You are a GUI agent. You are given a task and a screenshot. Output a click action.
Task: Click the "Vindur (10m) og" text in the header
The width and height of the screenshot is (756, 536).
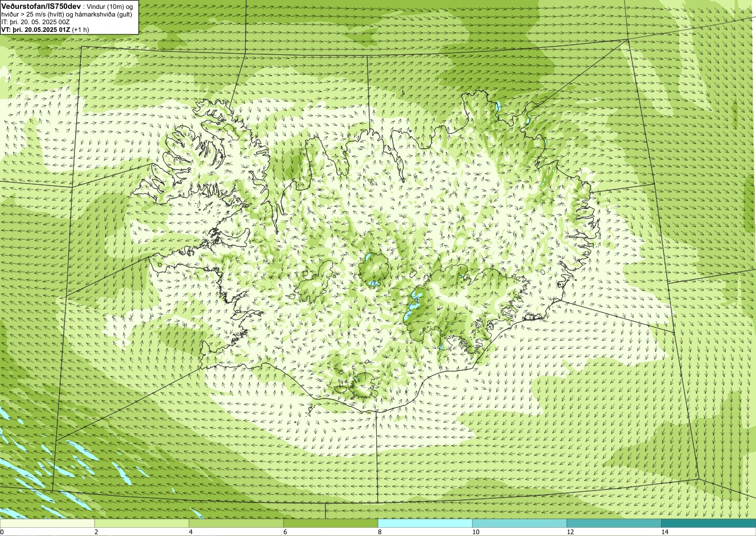[x=109, y=6]
